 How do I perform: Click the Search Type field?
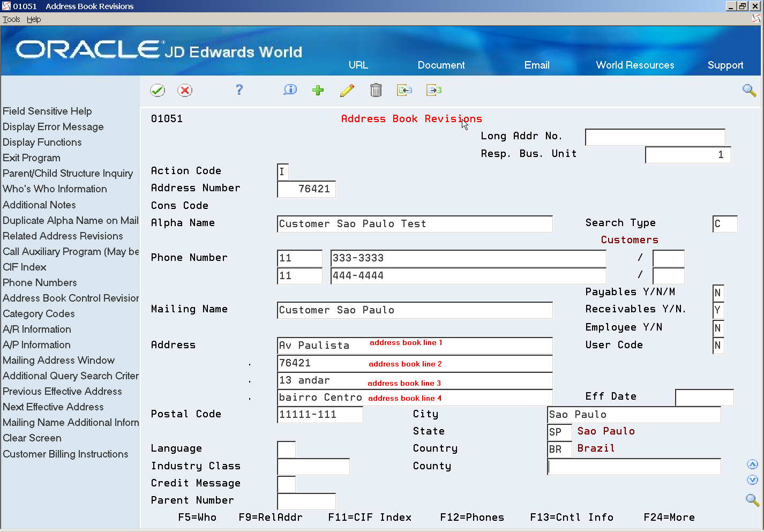click(x=725, y=224)
